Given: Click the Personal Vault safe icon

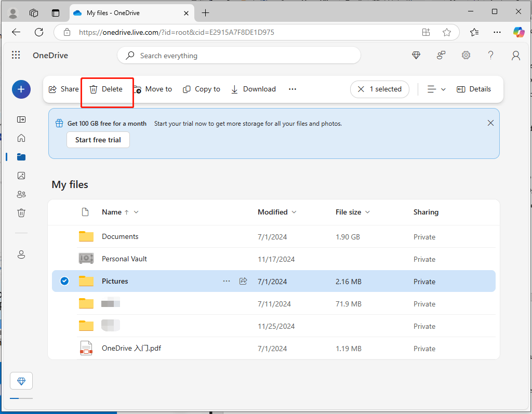Looking at the screenshot, I should pos(86,259).
